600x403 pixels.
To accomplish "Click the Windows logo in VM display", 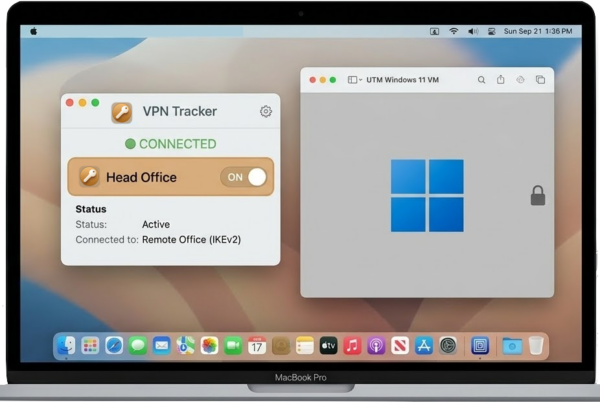I will click(427, 195).
